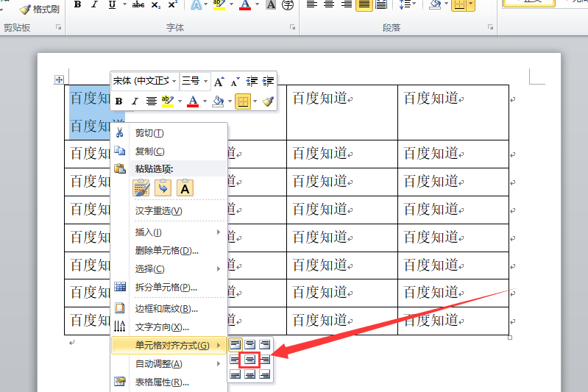
Task: Choose Keep Source Formatting paste option
Action: tap(141, 188)
